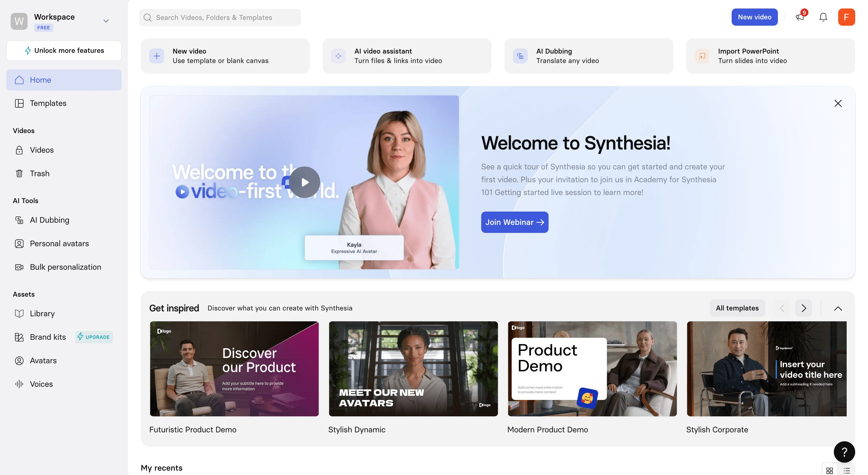Click Join Webinar
The height and width of the screenshot is (475, 868).
[515, 222]
